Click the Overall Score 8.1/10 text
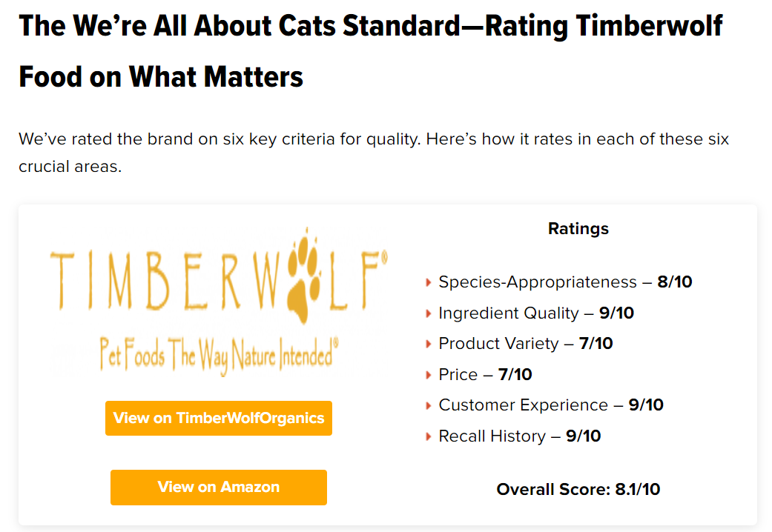This screenshot has width=772, height=532. 578,489
